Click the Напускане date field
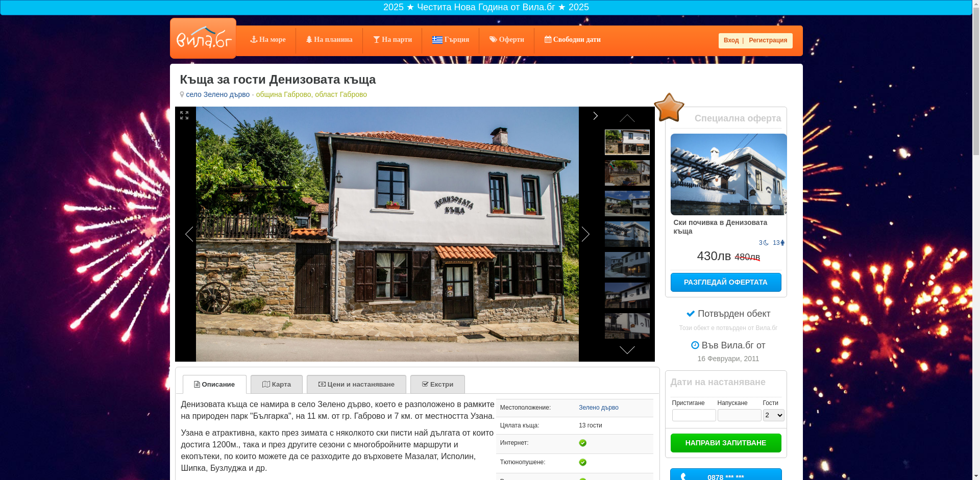 coord(739,415)
